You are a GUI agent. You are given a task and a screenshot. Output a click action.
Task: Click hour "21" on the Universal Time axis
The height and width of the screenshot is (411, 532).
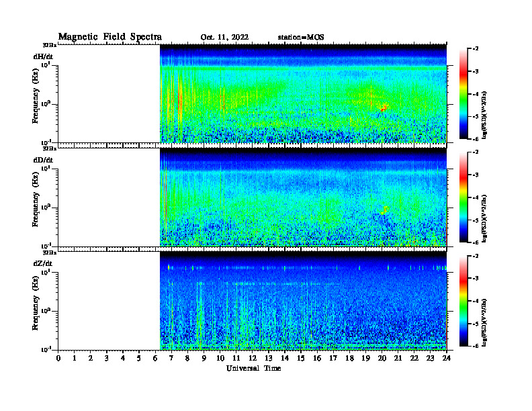(x=398, y=359)
